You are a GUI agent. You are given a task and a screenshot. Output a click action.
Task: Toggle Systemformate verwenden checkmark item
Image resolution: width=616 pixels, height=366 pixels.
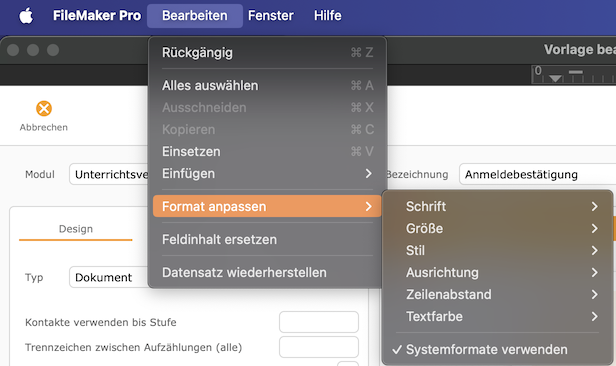pos(497,349)
